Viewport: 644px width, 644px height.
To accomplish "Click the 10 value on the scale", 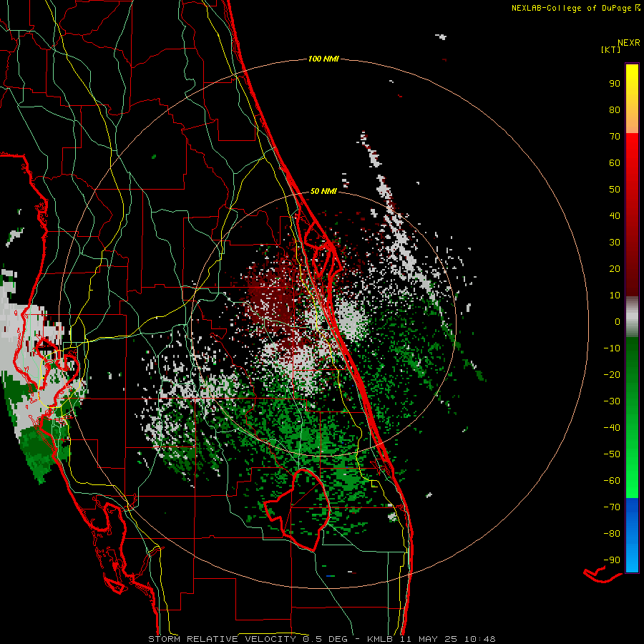I will click(x=615, y=296).
